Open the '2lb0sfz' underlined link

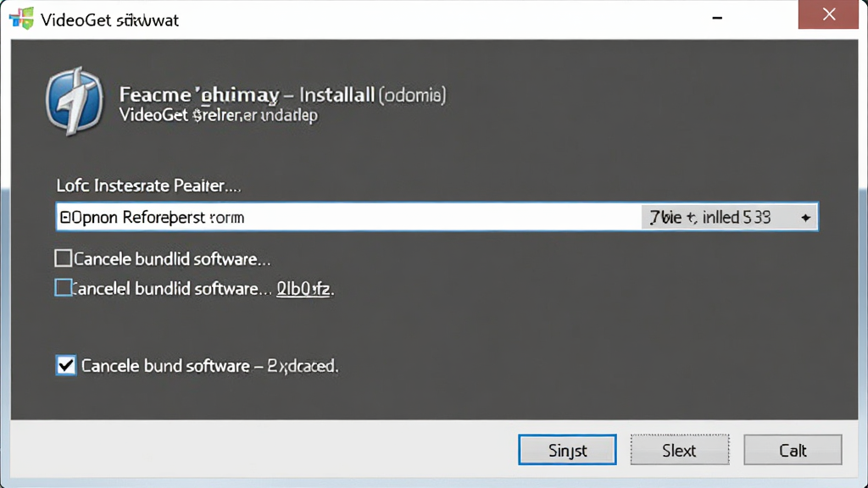303,289
